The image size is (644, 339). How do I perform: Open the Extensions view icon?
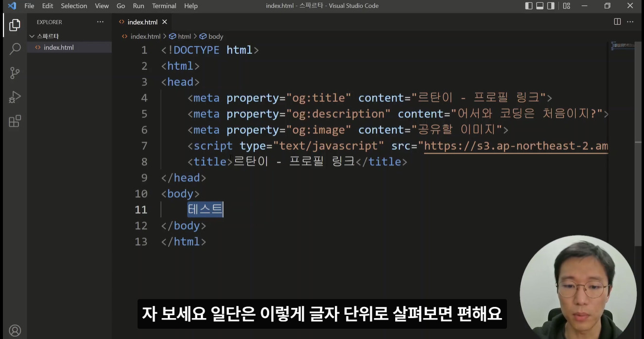click(15, 121)
